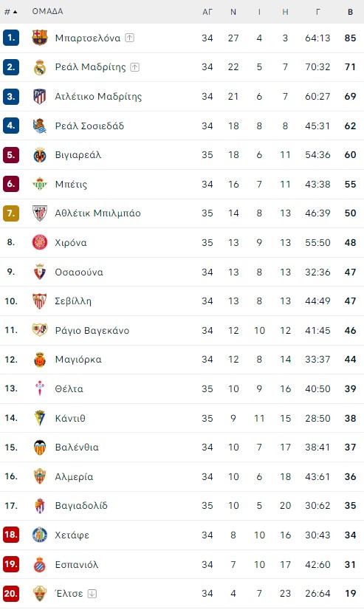
Task: Sort table by the # rank column
Action: (x=11, y=12)
